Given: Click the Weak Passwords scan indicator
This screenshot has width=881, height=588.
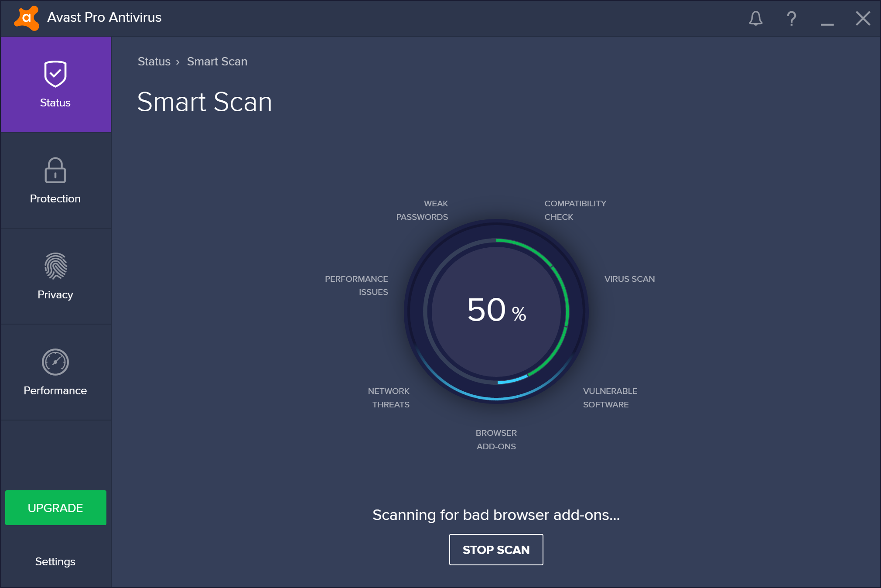Looking at the screenshot, I should pyautogui.click(x=423, y=209).
